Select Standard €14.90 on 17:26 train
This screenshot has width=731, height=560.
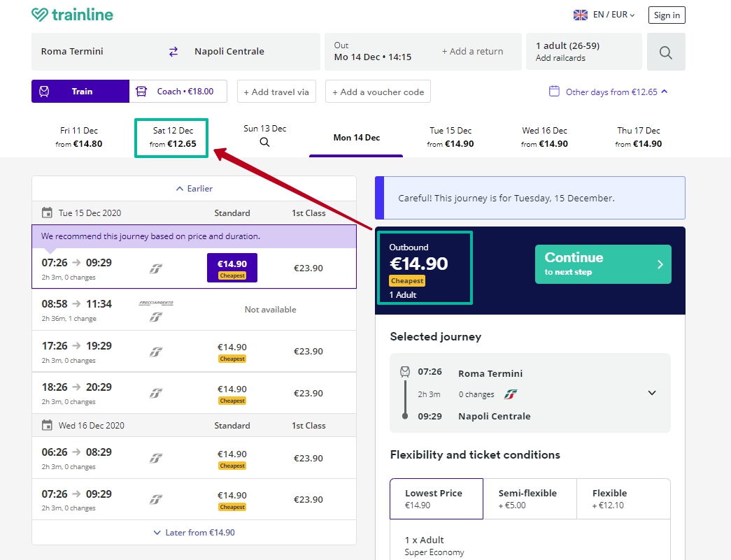pos(232,352)
